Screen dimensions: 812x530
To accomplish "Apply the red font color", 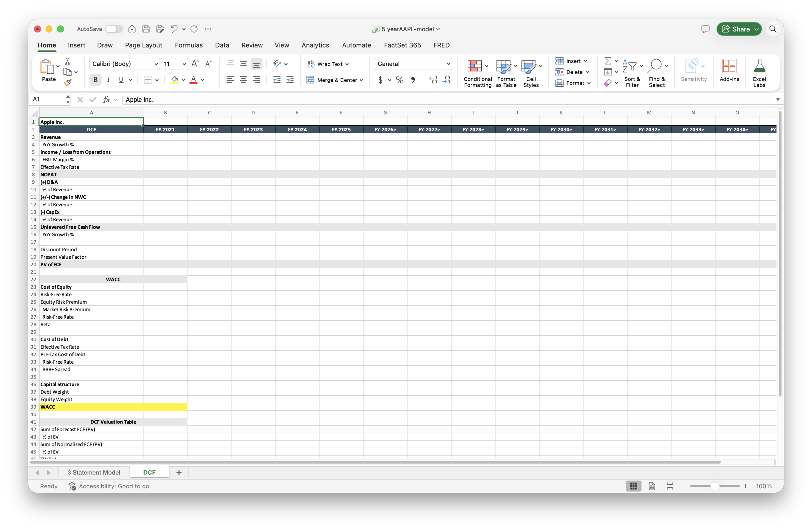I will coord(193,80).
